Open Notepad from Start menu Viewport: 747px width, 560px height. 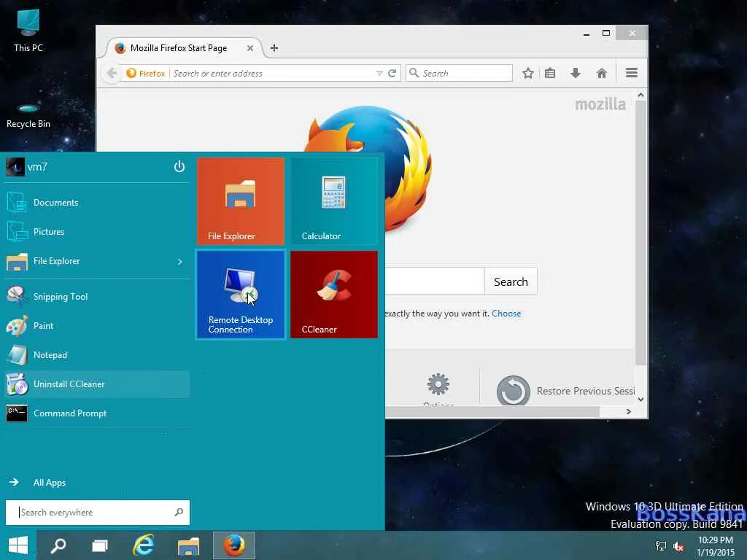coord(97,355)
